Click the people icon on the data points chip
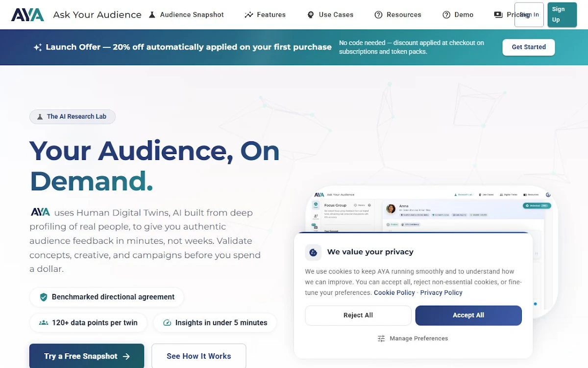 [44, 323]
